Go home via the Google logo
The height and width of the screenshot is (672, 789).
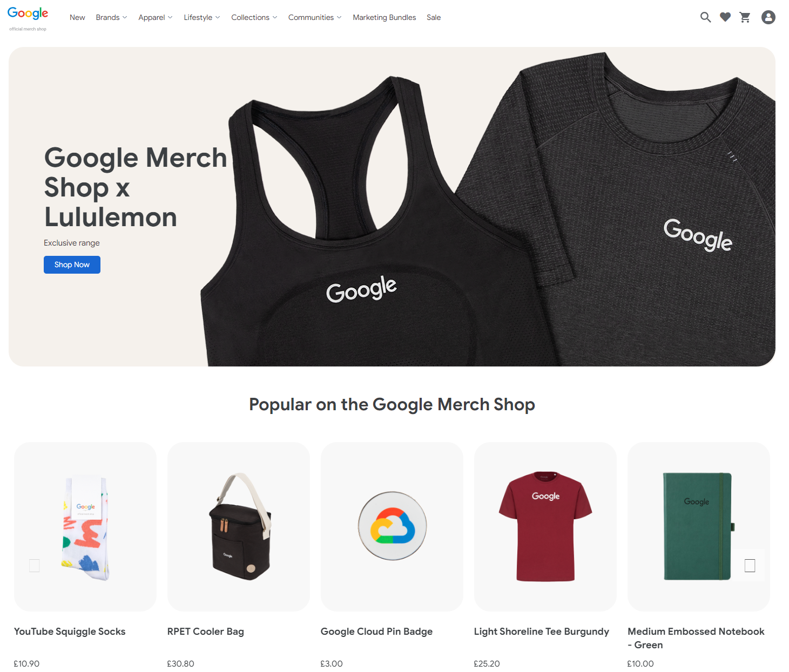pyautogui.click(x=28, y=18)
